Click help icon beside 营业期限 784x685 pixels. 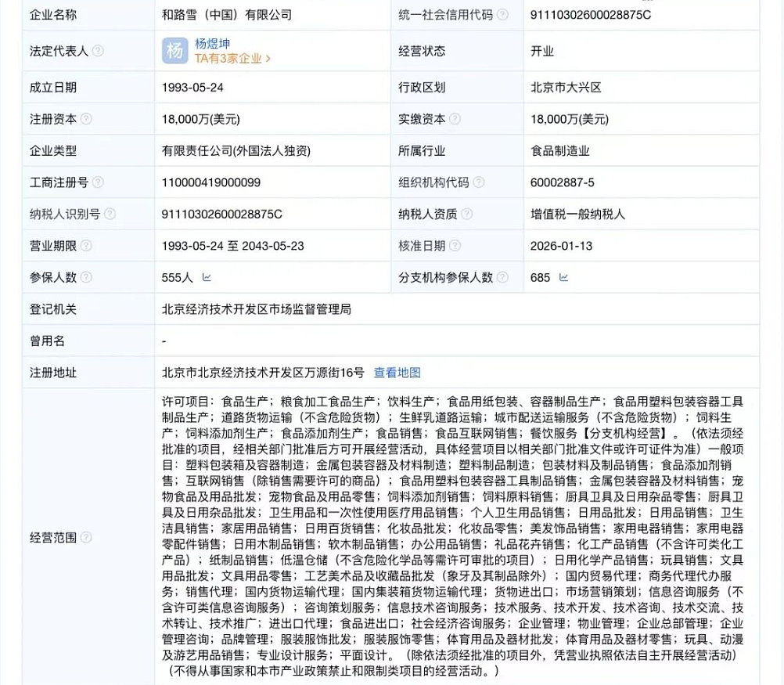coord(86,246)
